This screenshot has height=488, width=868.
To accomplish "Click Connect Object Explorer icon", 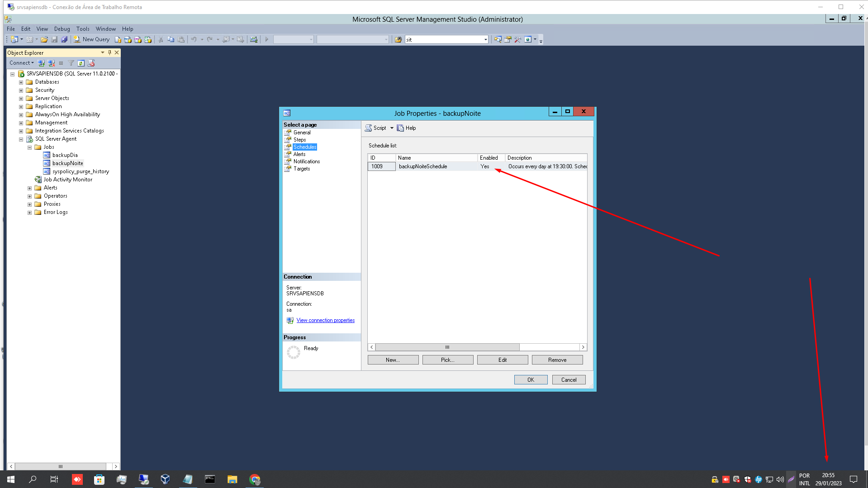I will pos(41,63).
